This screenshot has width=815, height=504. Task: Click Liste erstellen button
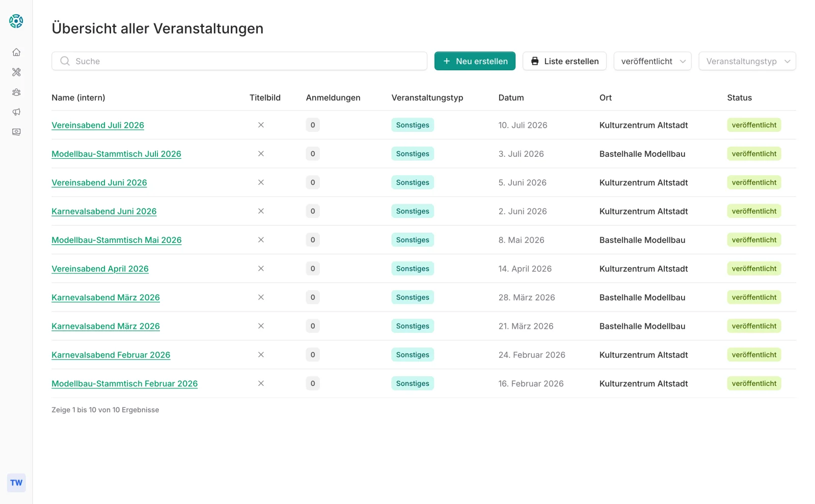(564, 61)
